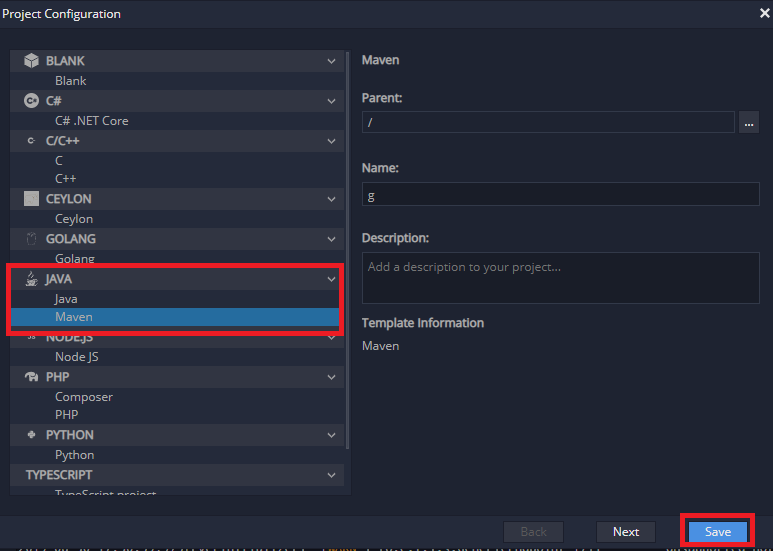Click the C/C++ category icon
773x551 pixels.
click(x=31, y=140)
